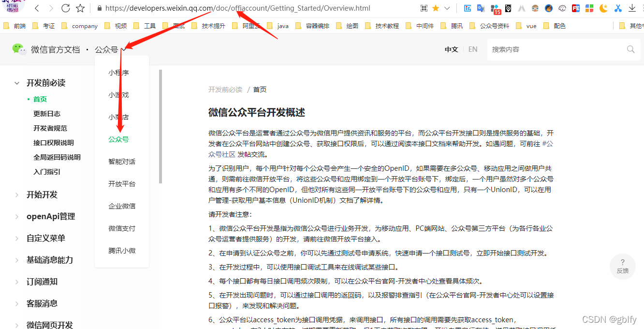Switch language to 中文
The image size is (644, 329).
tap(452, 49)
